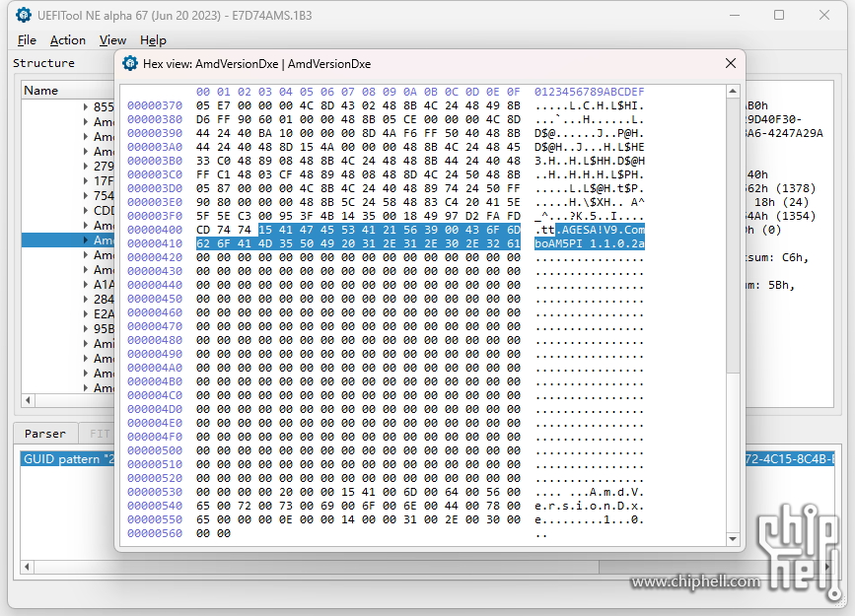Click the hex view scrollbar down arrow
The width and height of the screenshot is (855, 616).
pos(733,538)
